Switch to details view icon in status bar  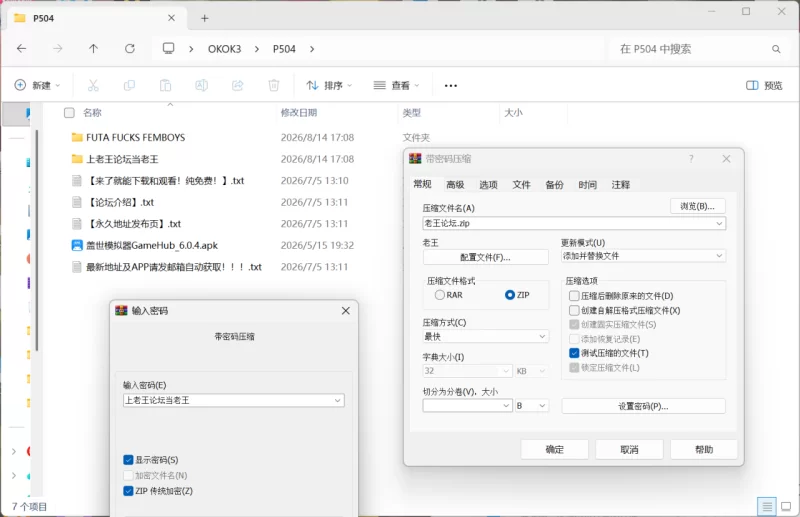[767, 506]
